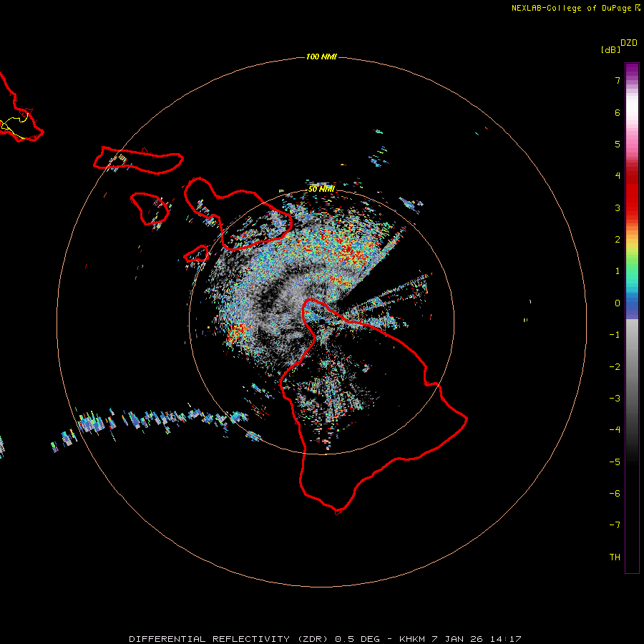Image resolution: width=644 pixels, height=644 pixels.
Task: Click the 6 value on the color scale
Action: [x=618, y=112]
